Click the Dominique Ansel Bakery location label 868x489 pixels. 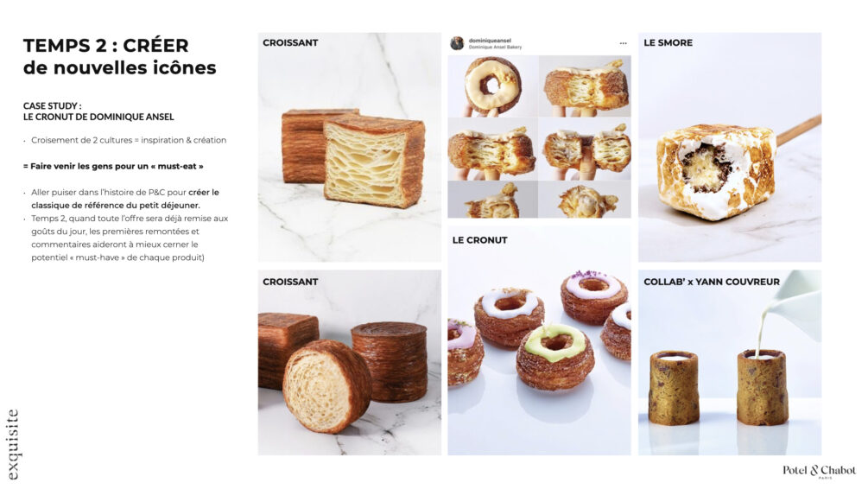click(x=495, y=47)
